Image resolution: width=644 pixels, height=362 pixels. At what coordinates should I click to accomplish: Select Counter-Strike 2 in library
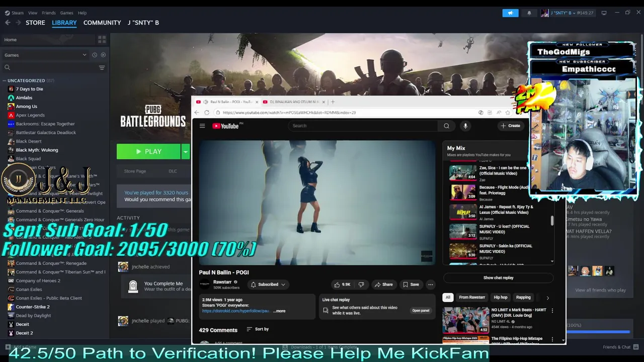point(33,307)
